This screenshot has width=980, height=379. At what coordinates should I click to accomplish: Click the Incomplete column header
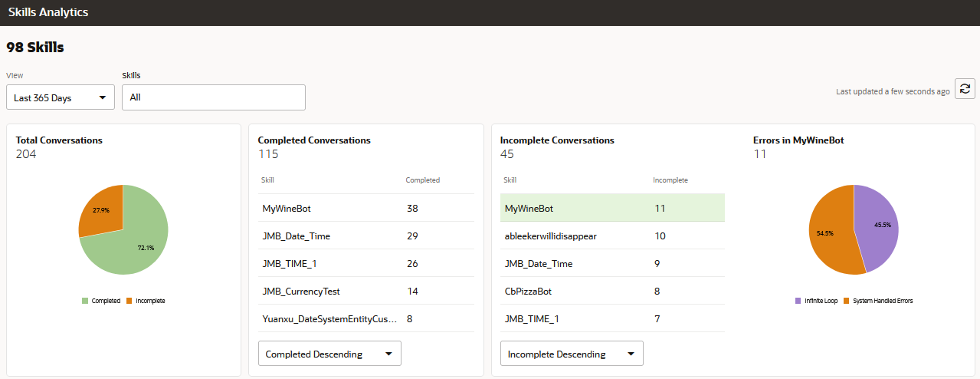[x=670, y=180]
